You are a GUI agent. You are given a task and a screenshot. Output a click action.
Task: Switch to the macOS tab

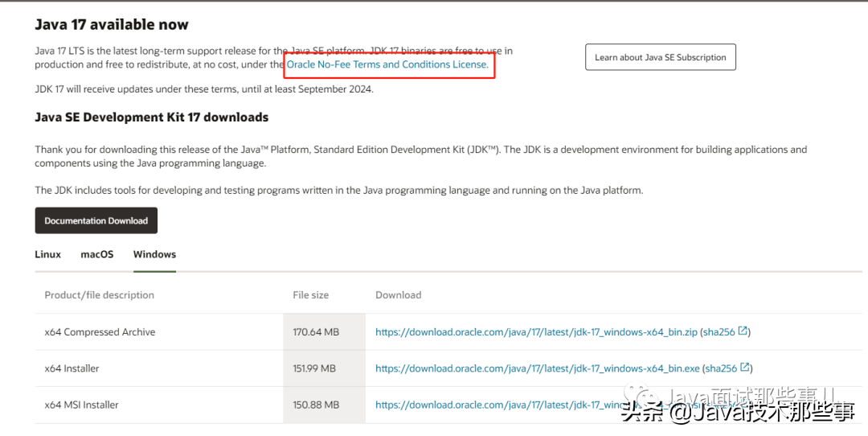click(x=97, y=254)
